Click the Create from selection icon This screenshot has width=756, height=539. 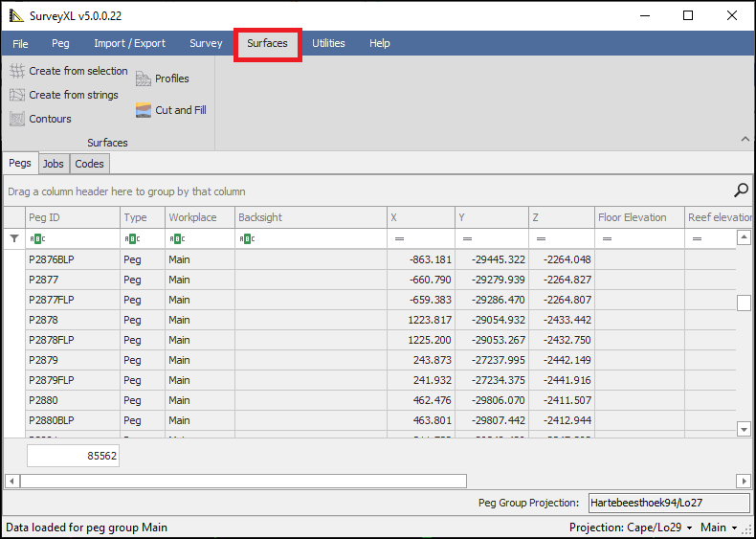pyautogui.click(x=17, y=71)
